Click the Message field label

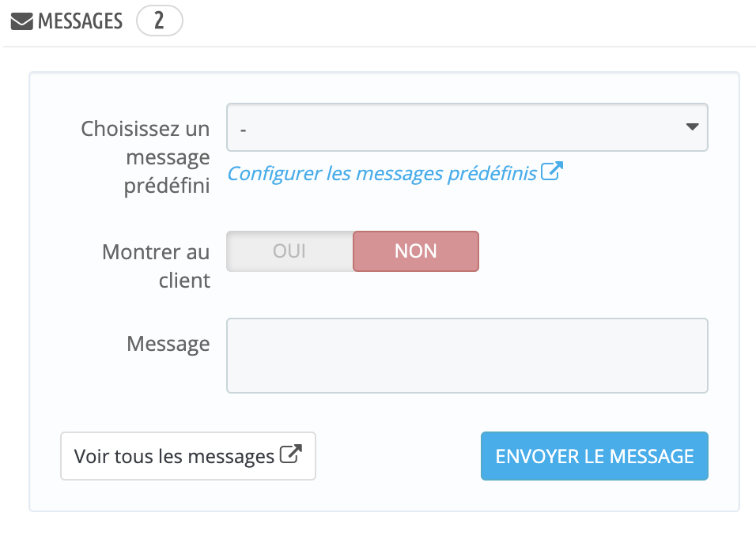[168, 344]
